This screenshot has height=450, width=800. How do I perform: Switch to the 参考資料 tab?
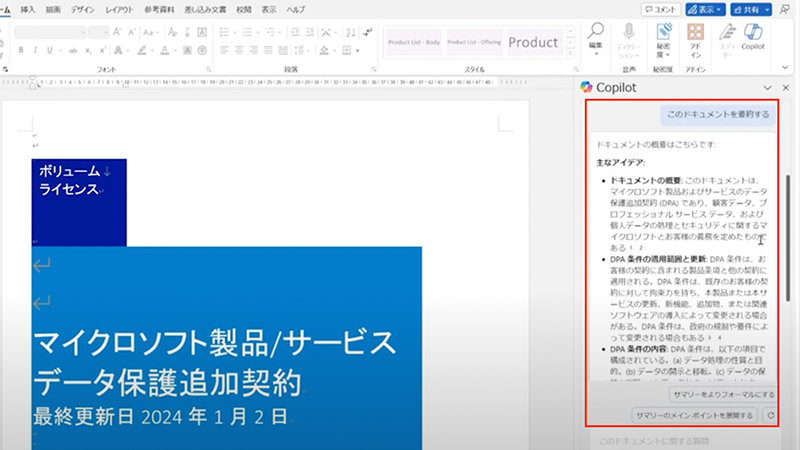(x=157, y=9)
